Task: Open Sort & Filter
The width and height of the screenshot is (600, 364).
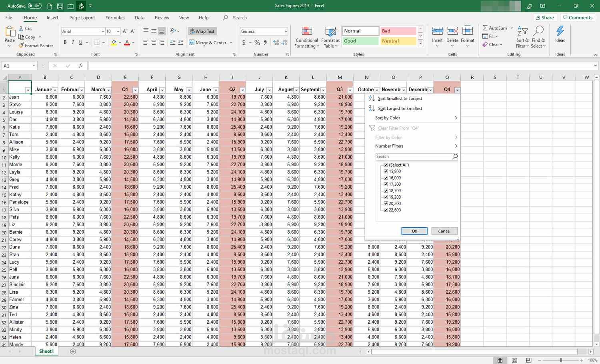Action: pyautogui.click(x=522, y=37)
